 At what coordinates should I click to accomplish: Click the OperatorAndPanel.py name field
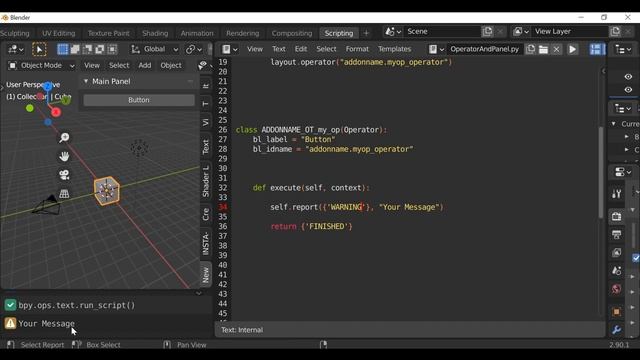[x=484, y=49]
